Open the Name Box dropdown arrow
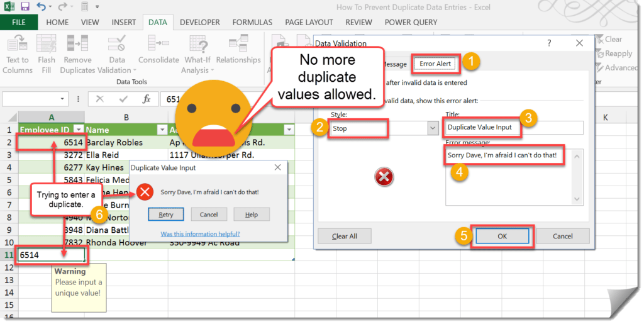This screenshot has width=644, height=324. [x=62, y=99]
